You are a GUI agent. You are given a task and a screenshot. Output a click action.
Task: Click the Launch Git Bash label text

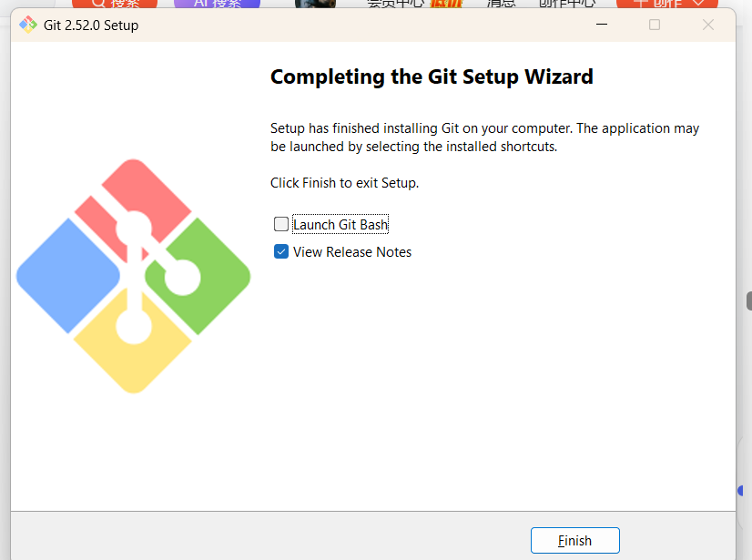tap(340, 225)
